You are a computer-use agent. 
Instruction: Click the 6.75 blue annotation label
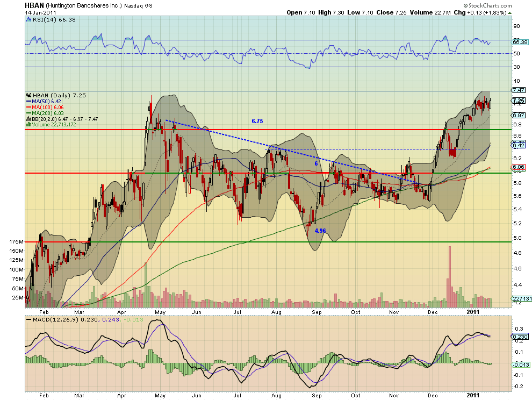(x=257, y=121)
